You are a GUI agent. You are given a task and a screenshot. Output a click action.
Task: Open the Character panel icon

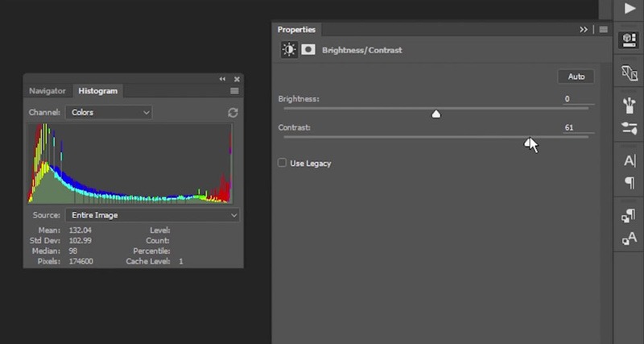(x=630, y=160)
